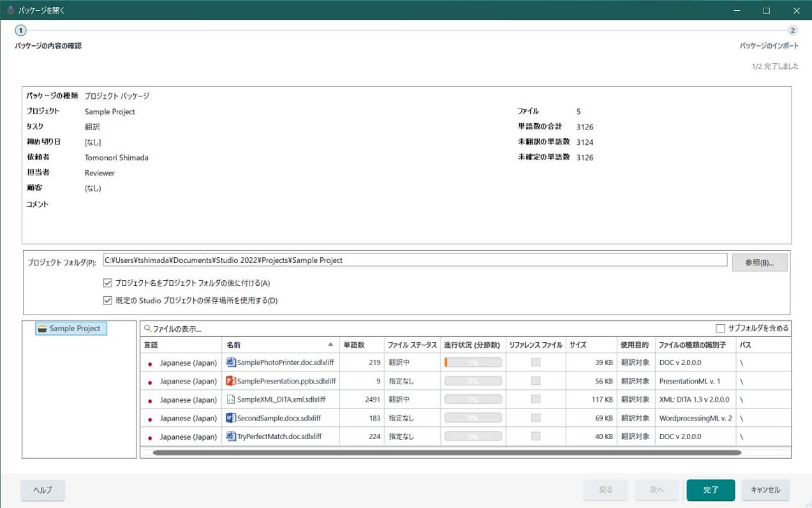
Task: Click the Word icon beside TryPerfectMatch.doc.sdlxliff
Action: (x=231, y=437)
